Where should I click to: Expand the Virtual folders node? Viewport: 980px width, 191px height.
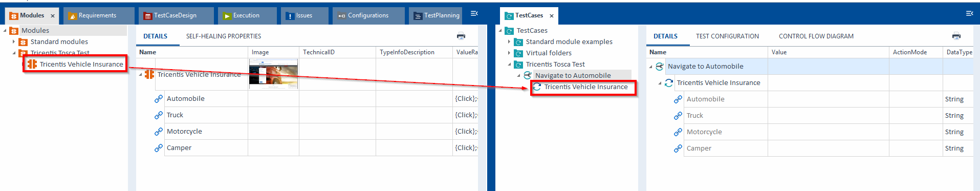coord(509,53)
